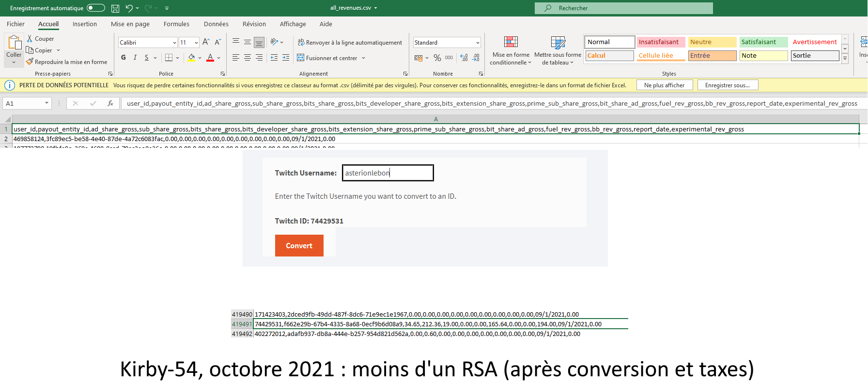Image resolution: width=868 pixels, height=384 pixels.
Task: Open the Fichier menu
Action: (15, 24)
